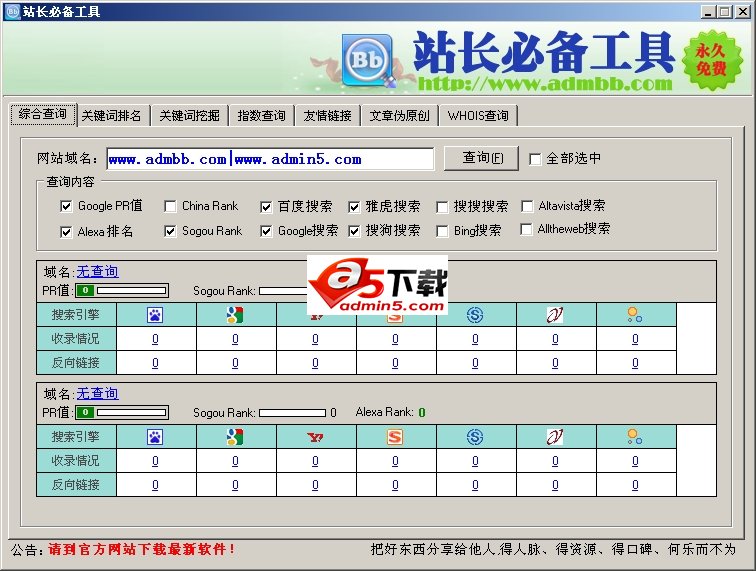This screenshot has height=571, width=756.
Task: Open first table Baidu 收录情况 value
Action: [x=155, y=339]
